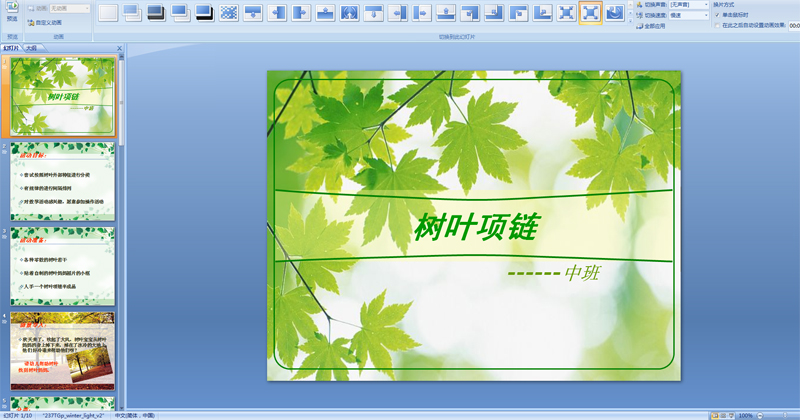Click theme name 237TGp_winter_light_v2 in status bar
Screen dimensions: 800x420
(x=73, y=416)
